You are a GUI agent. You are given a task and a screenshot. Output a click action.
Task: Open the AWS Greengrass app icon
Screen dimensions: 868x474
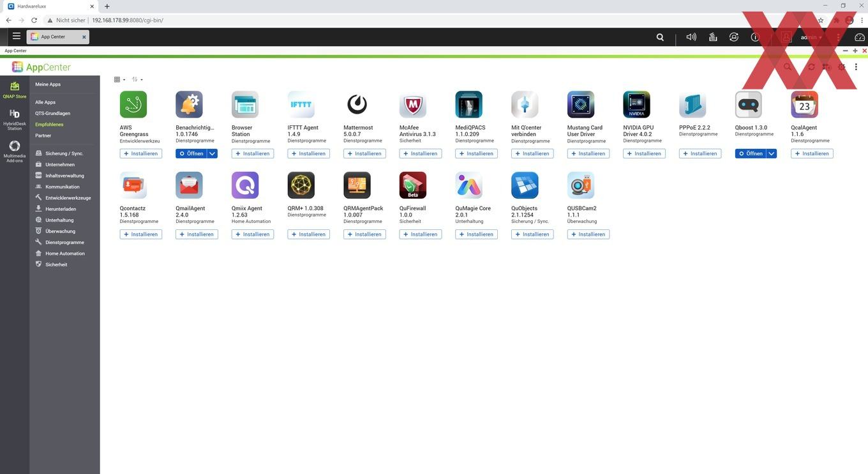[133, 105]
